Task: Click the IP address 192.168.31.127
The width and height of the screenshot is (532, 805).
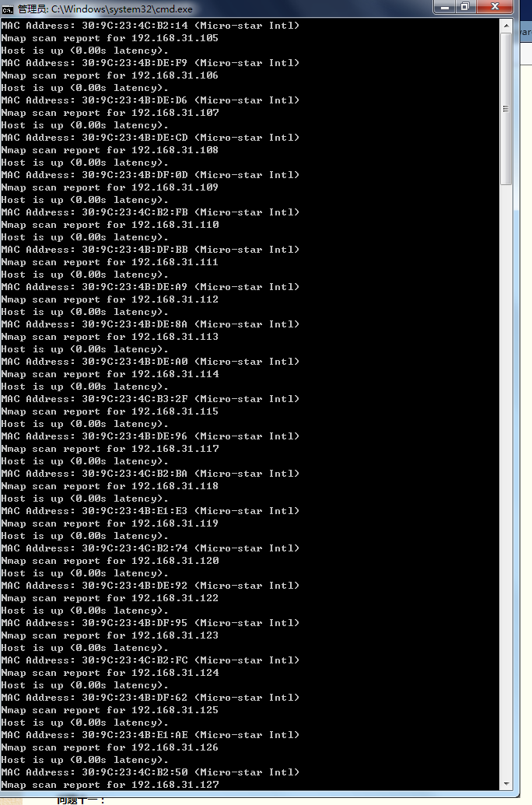Action: [x=175, y=785]
